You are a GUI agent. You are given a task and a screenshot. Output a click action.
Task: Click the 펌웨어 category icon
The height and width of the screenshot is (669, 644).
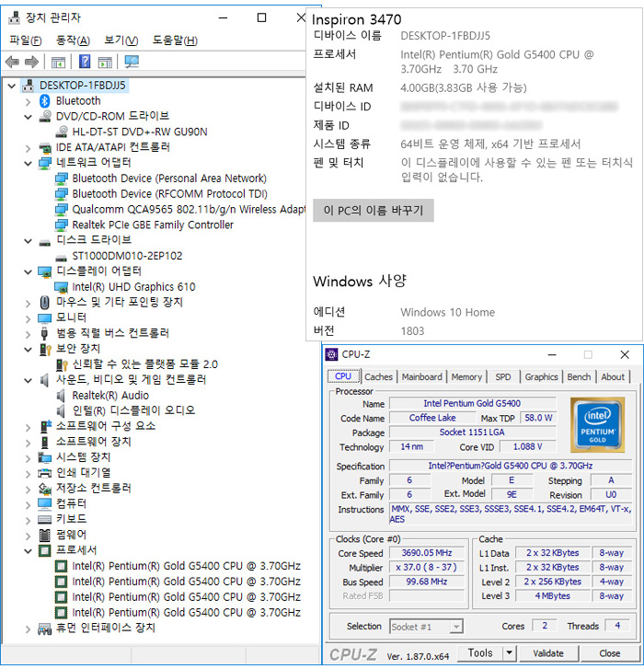[x=45, y=535]
